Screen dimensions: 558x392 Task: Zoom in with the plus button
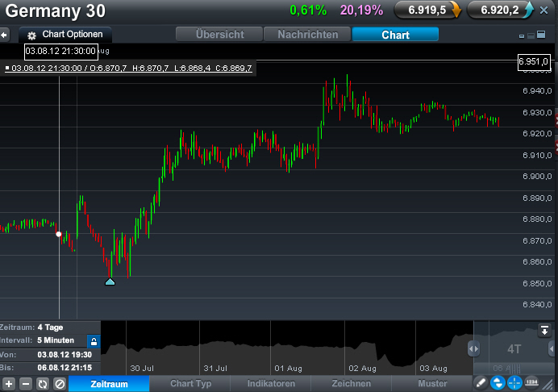point(9,384)
